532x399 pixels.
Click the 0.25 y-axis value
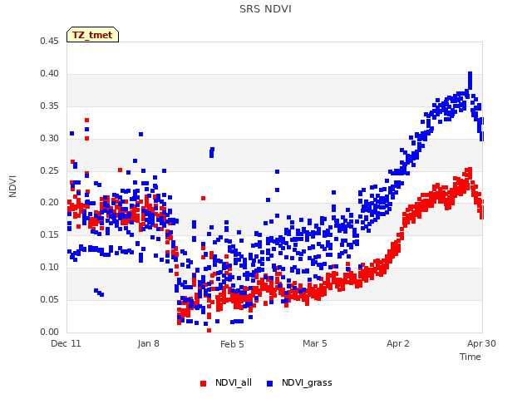click(x=49, y=170)
